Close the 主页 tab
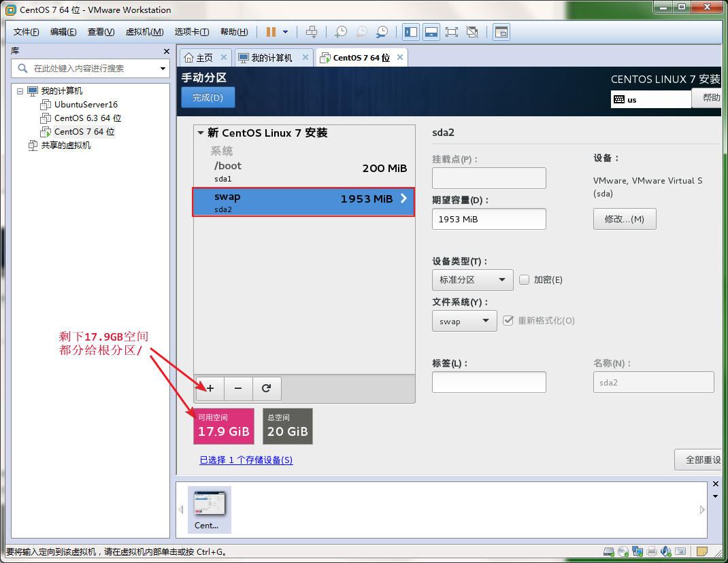728x563 pixels. (223, 57)
